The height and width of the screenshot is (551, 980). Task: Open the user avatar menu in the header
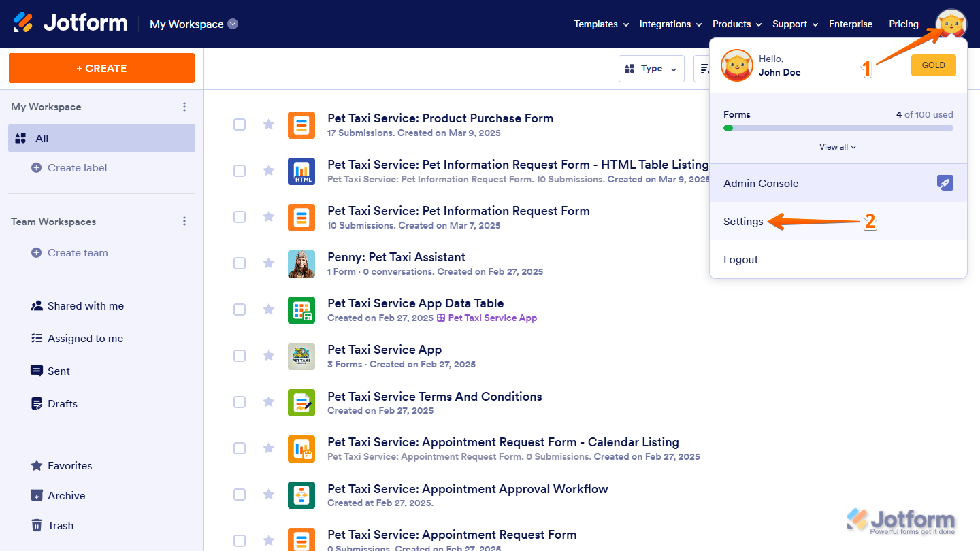tap(951, 24)
